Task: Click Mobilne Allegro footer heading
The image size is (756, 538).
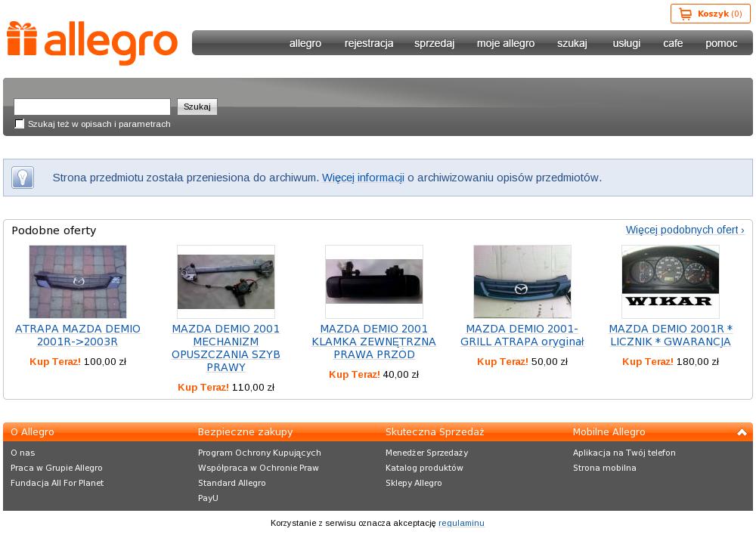Action: pyautogui.click(x=609, y=432)
